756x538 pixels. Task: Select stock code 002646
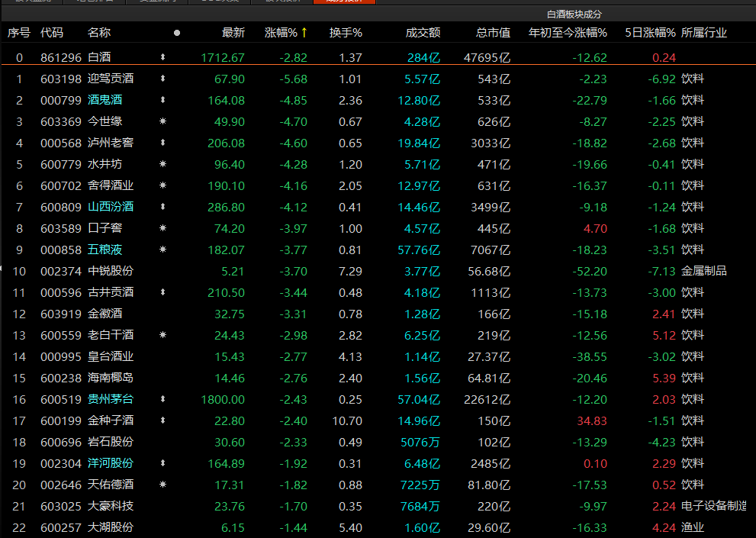[61, 485]
